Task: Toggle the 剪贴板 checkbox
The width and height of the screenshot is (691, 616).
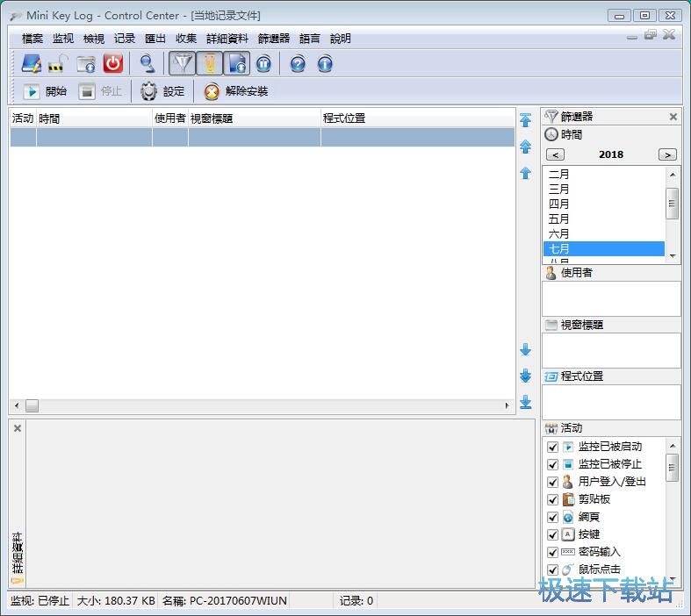Action: pos(552,499)
